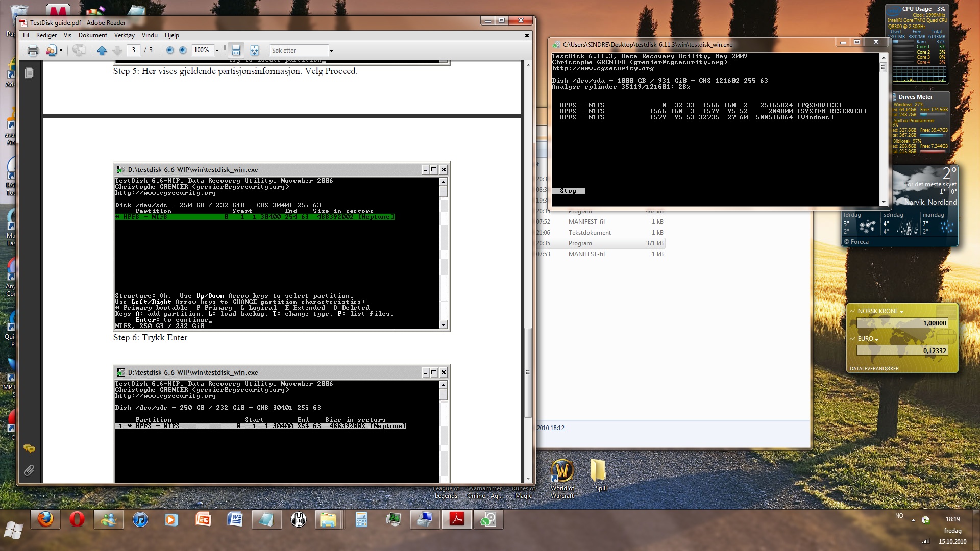Open the Windows Start button
The height and width of the screenshot is (551, 980).
(x=14, y=530)
